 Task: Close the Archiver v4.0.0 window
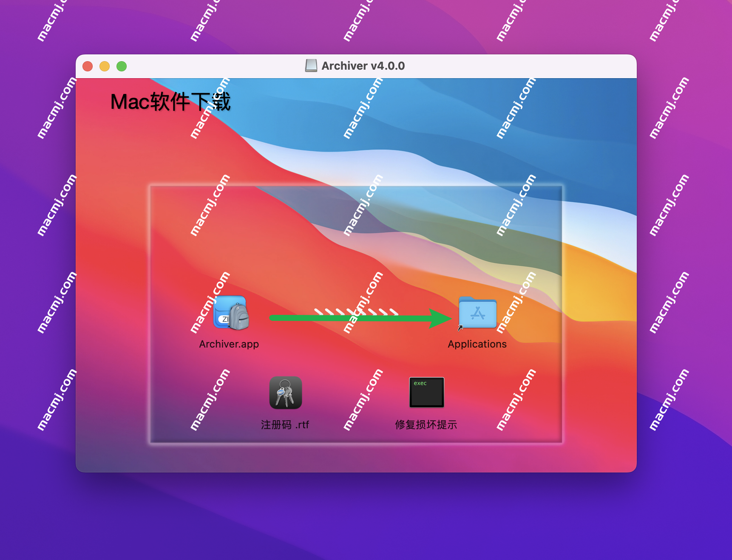click(88, 66)
